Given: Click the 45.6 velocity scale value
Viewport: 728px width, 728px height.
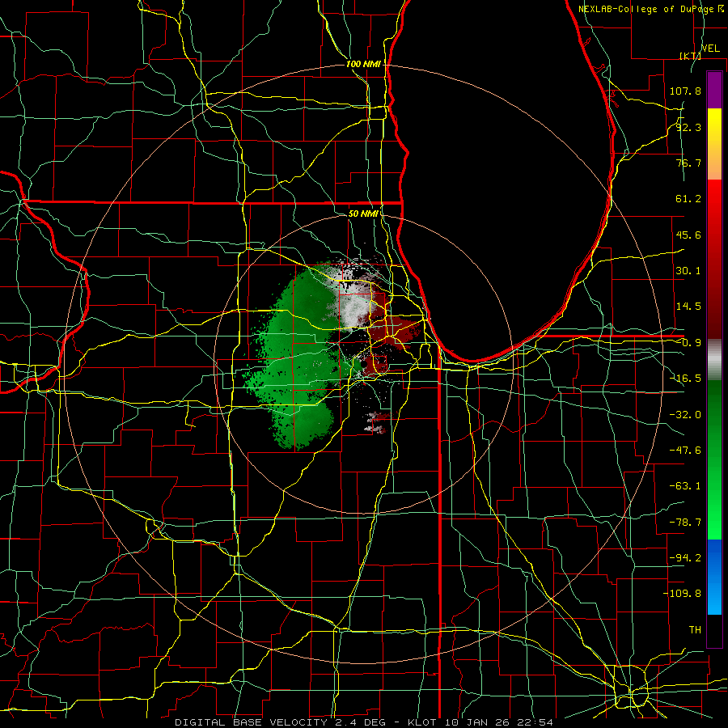Looking at the screenshot, I should pos(688,235).
